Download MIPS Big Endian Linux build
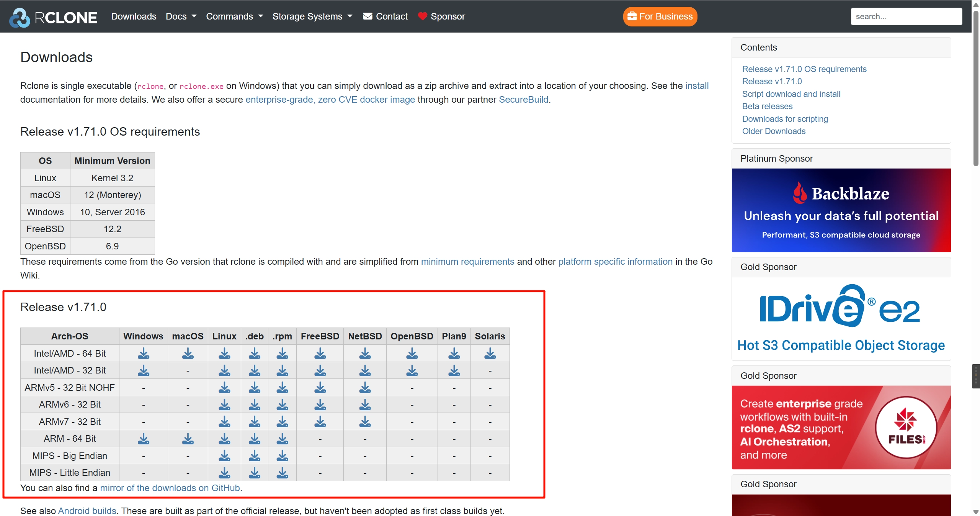The image size is (980, 516). 224,455
